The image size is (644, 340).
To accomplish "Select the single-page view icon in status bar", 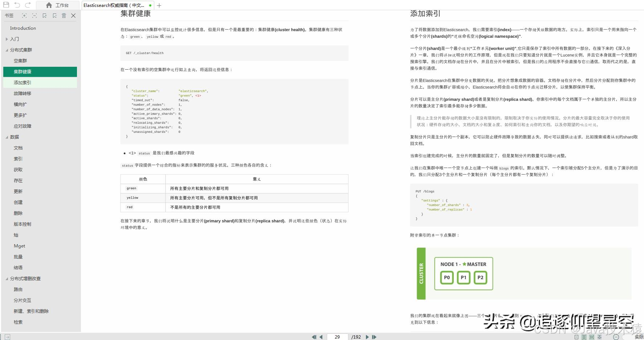I will tap(576, 337).
